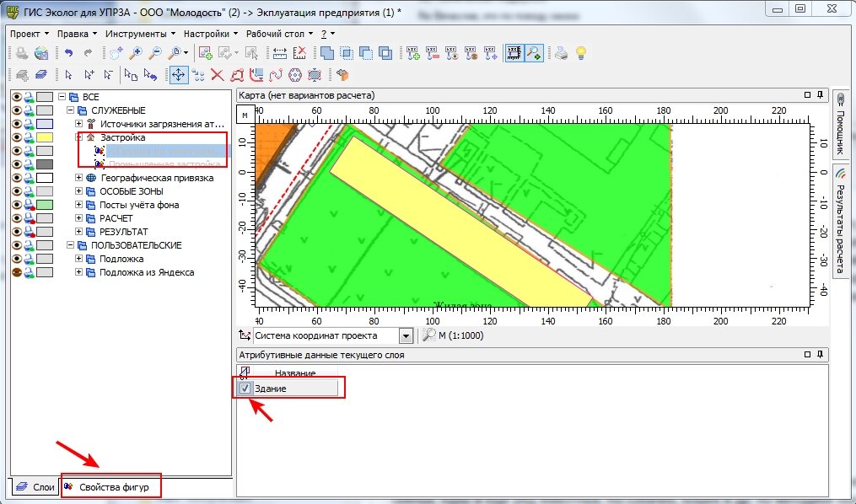Open the Система координат проекта dropdown

406,336
